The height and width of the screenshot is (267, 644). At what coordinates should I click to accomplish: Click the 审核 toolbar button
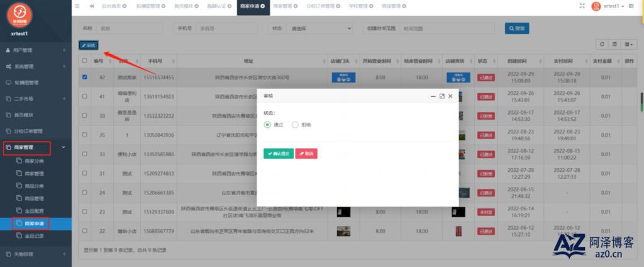click(x=88, y=45)
